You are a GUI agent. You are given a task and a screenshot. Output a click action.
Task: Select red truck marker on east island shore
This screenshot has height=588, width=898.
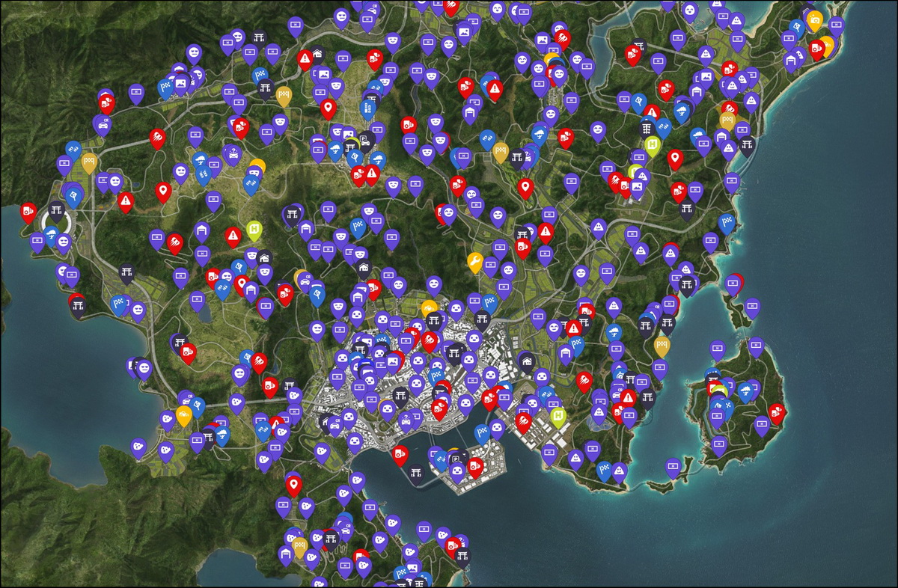click(x=777, y=411)
